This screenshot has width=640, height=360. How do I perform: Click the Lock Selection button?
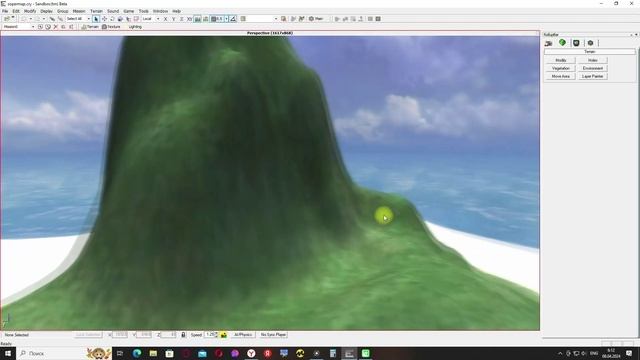click(x=88, y=335)
